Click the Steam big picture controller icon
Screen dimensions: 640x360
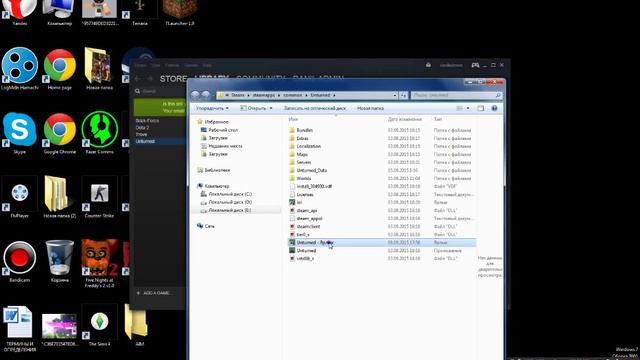click(475, 65)
